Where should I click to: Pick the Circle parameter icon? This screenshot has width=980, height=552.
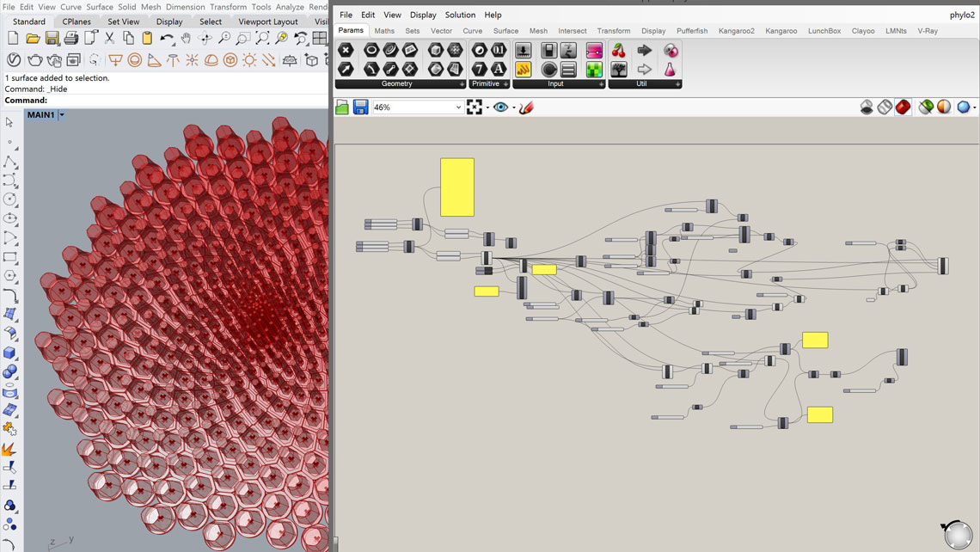[371, 50]
